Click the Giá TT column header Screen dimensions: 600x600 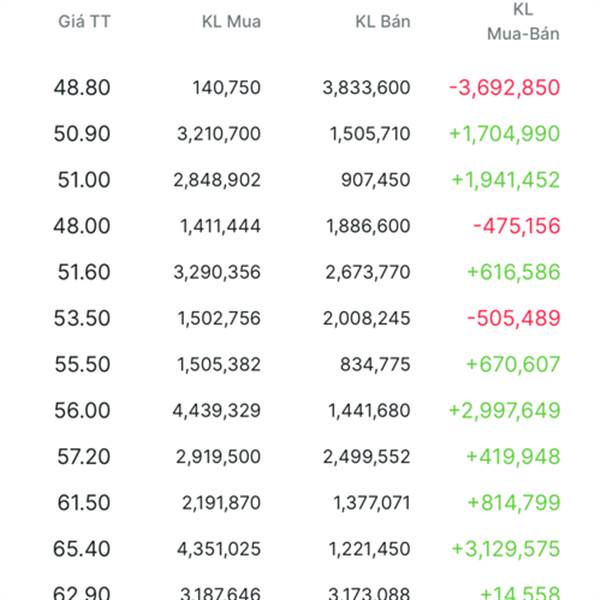point(84,21)
